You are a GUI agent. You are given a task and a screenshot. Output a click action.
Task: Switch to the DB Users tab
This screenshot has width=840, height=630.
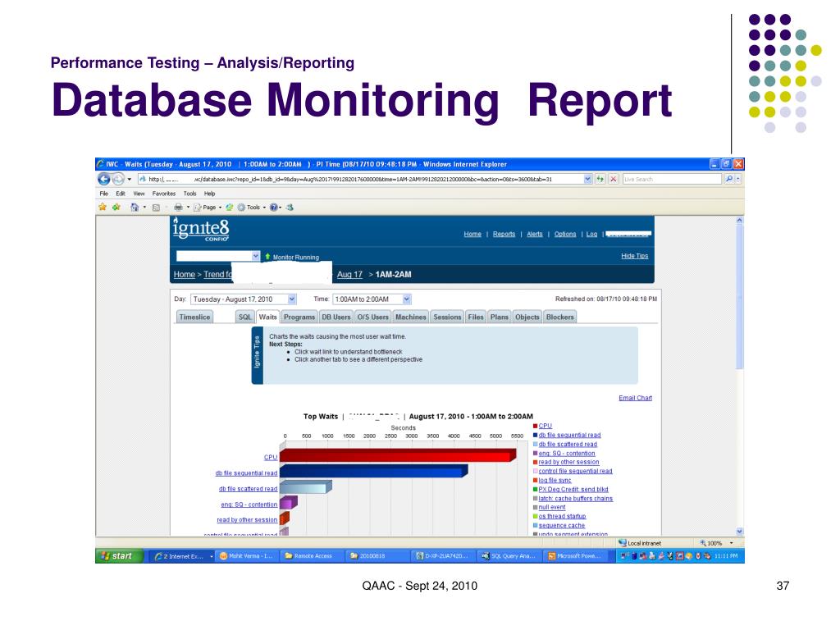tap(336, 317)
